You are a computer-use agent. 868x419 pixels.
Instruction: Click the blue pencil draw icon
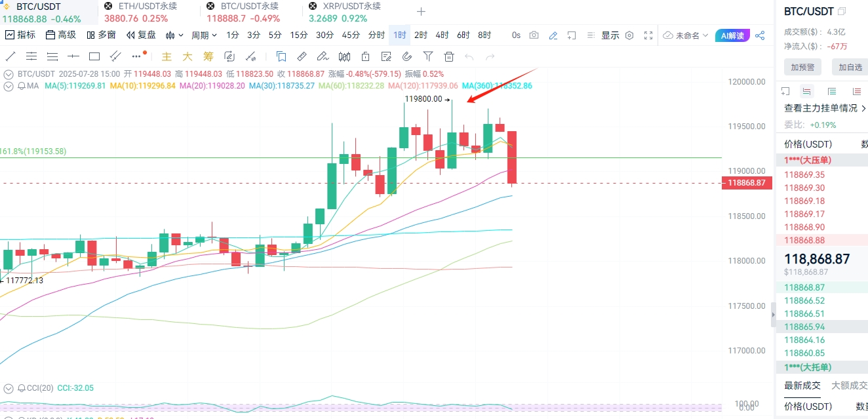(x=553, y=35)
